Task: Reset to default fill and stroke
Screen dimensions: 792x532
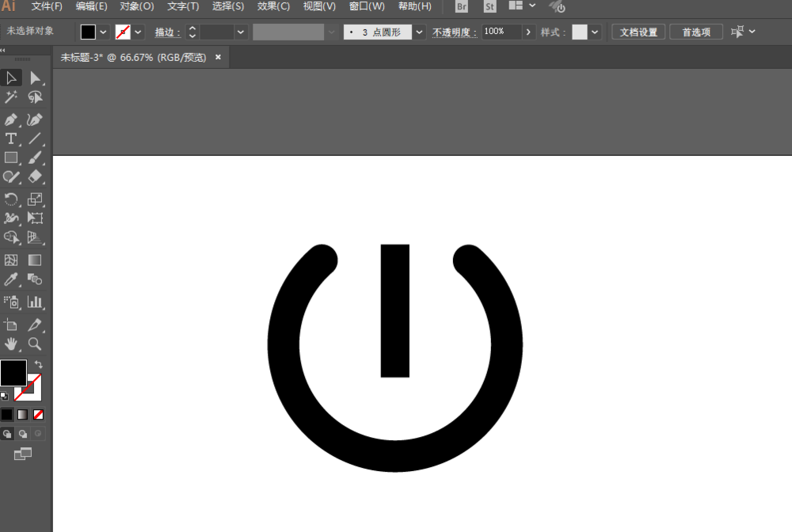Action: [x=5, y=396]
